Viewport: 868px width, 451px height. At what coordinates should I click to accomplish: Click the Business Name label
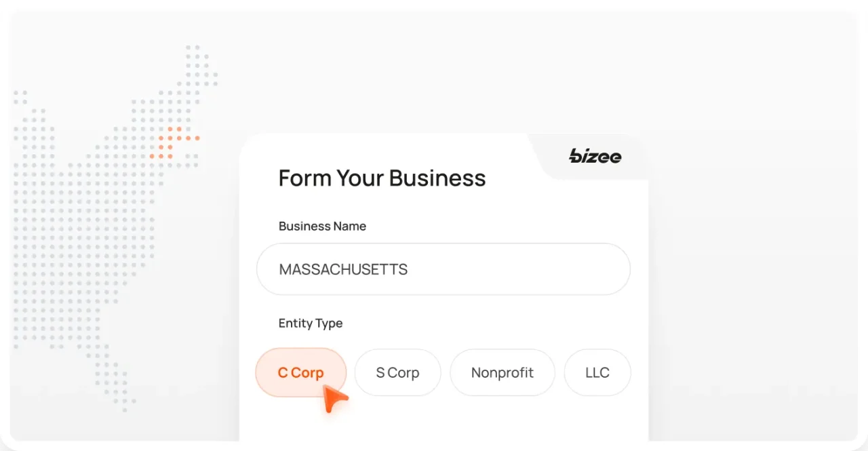pos(322,226)
